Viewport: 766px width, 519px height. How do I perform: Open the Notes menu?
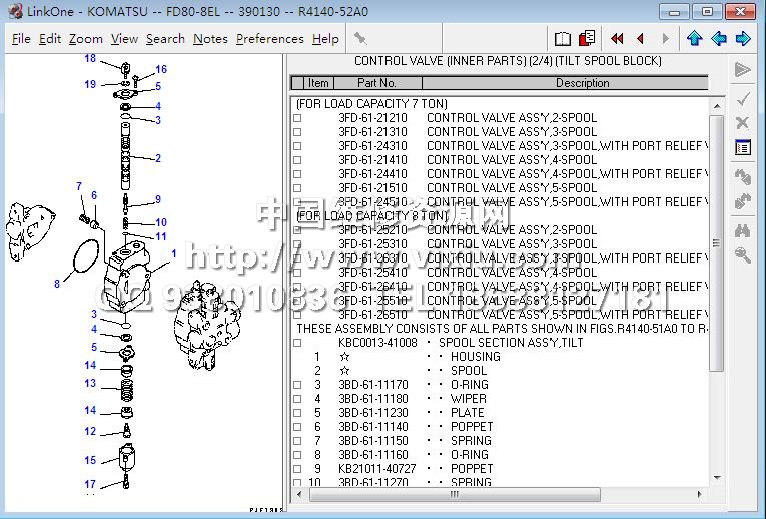pos(210,39)
